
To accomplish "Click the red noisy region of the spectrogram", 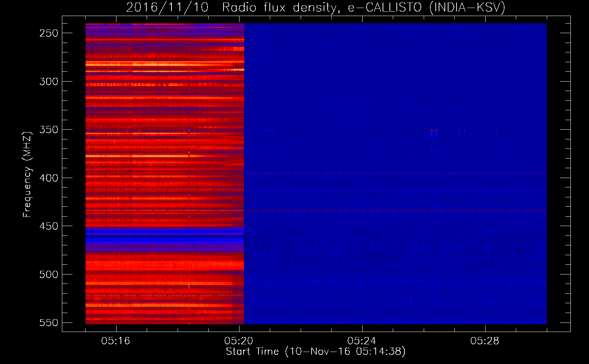I will [x=165, y=174].
